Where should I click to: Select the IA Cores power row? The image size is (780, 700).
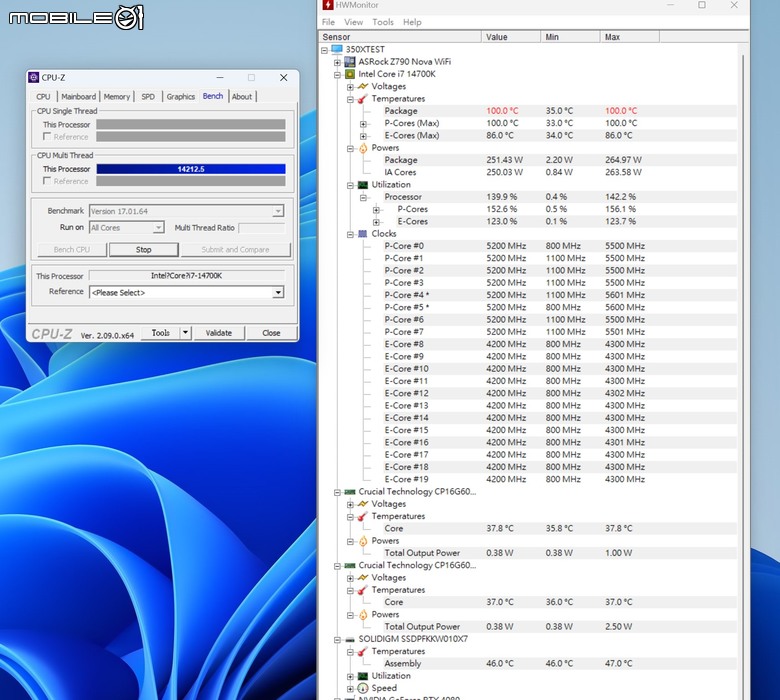[560, 172]
